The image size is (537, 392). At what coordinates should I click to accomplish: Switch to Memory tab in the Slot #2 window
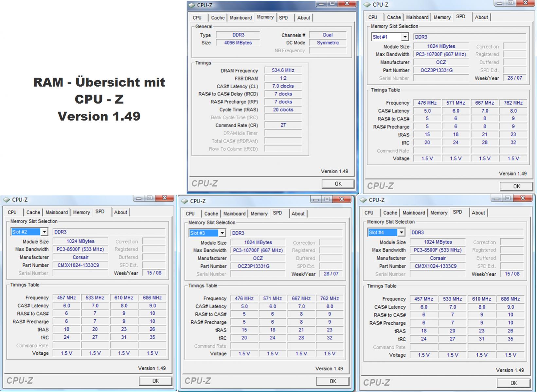pyautogui.click(x=81, y=212)
